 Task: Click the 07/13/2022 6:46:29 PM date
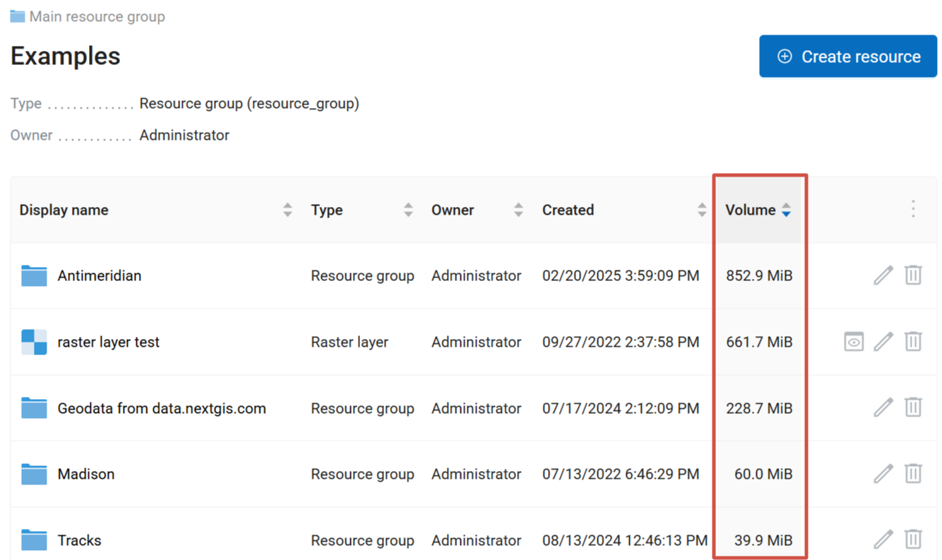(x=621, y=474)
